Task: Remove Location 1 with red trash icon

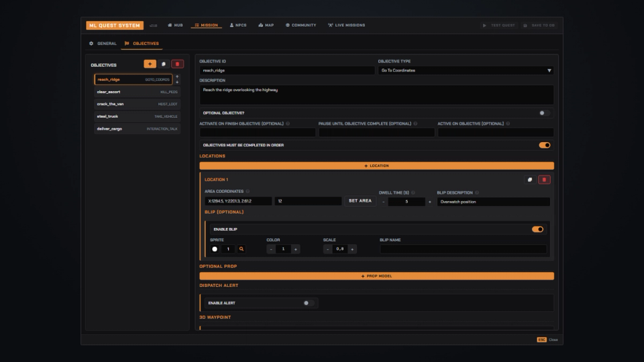Action: point(544,180)
